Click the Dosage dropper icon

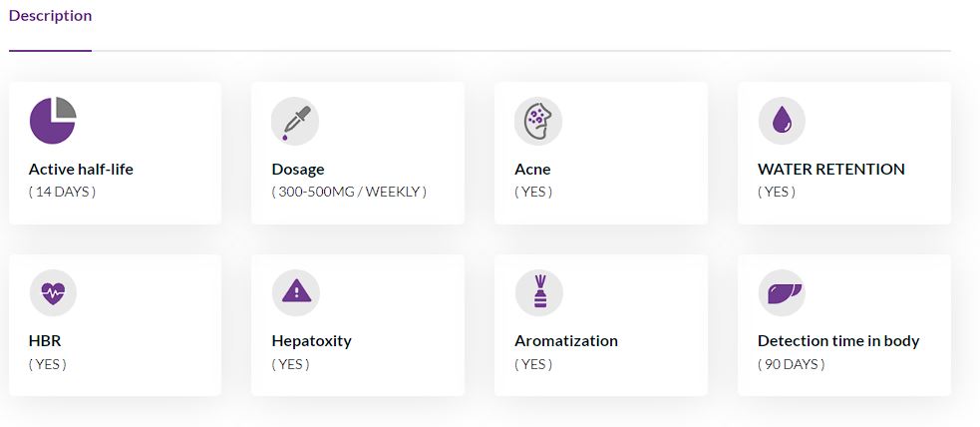pyautogui.click(x=295, y=122)
